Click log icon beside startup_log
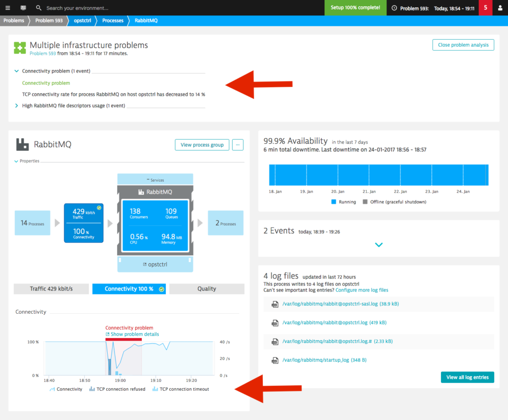Screen dimensions: 508x420 coord(275,360)
